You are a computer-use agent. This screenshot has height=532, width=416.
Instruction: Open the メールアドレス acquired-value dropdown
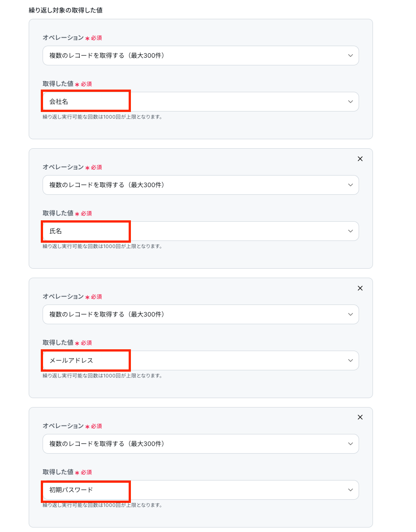(201, 360)
